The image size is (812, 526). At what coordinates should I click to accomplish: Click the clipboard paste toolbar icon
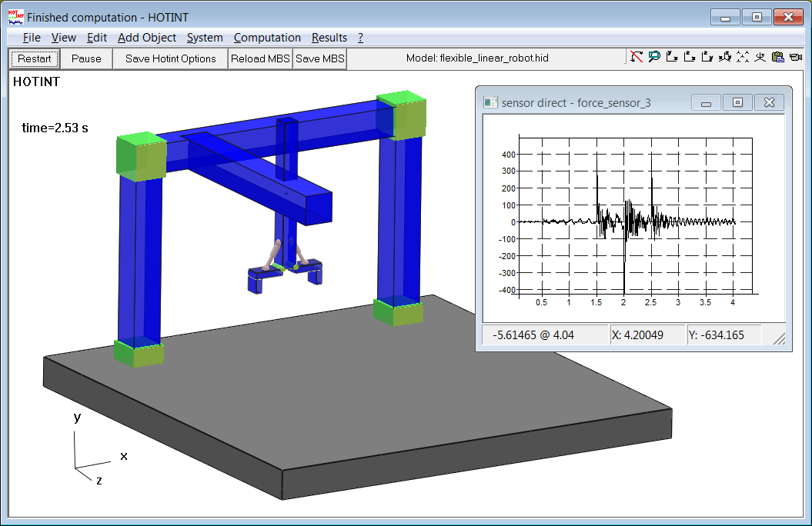click(777, 57)
